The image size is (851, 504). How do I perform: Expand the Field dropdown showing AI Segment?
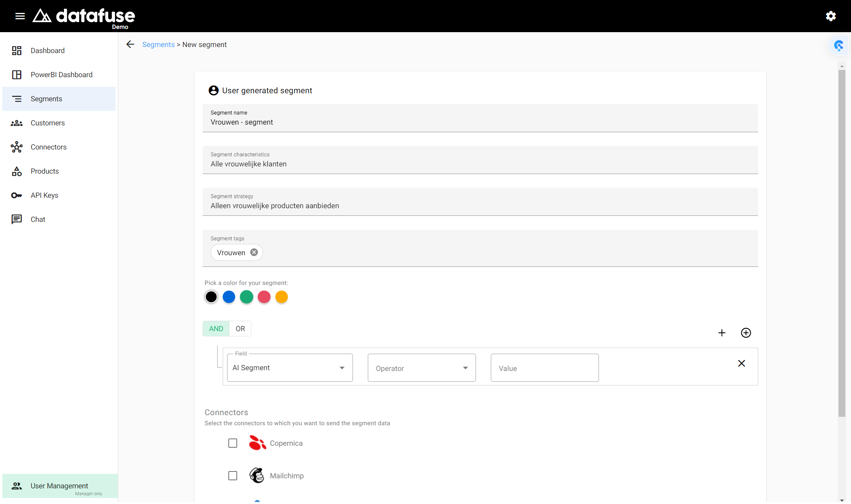290,368
